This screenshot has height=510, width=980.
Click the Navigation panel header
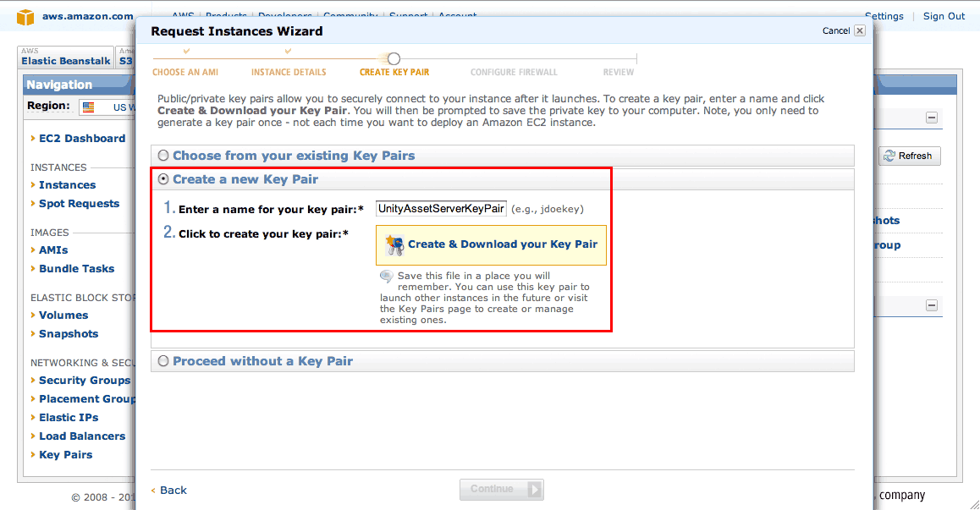79,85
